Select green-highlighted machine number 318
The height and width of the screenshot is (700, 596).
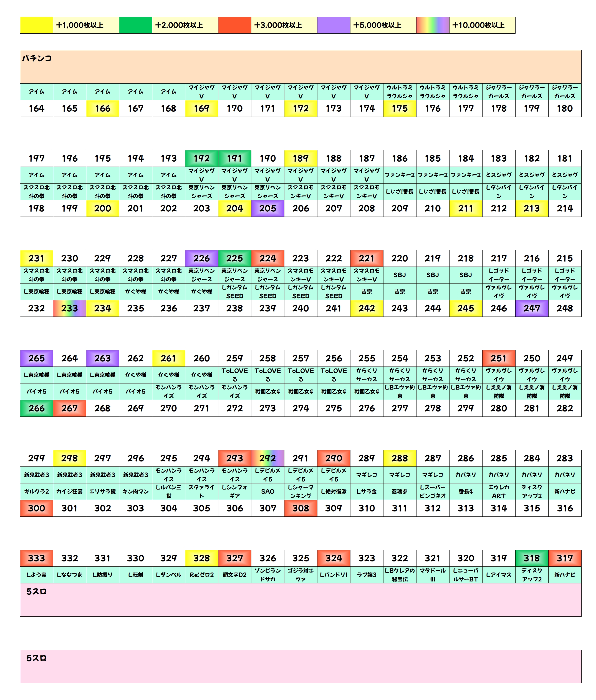pos(532,558)
